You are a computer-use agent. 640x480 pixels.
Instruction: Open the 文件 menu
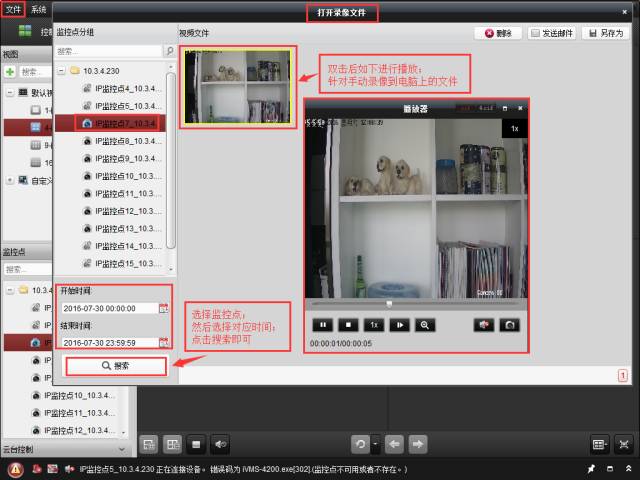click(x=13, y=9)
